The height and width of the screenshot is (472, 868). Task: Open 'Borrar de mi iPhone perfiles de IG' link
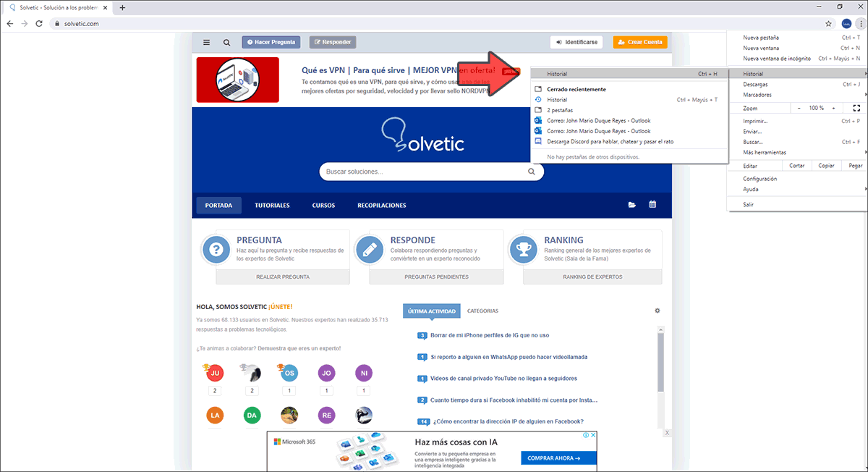point(490,335)
